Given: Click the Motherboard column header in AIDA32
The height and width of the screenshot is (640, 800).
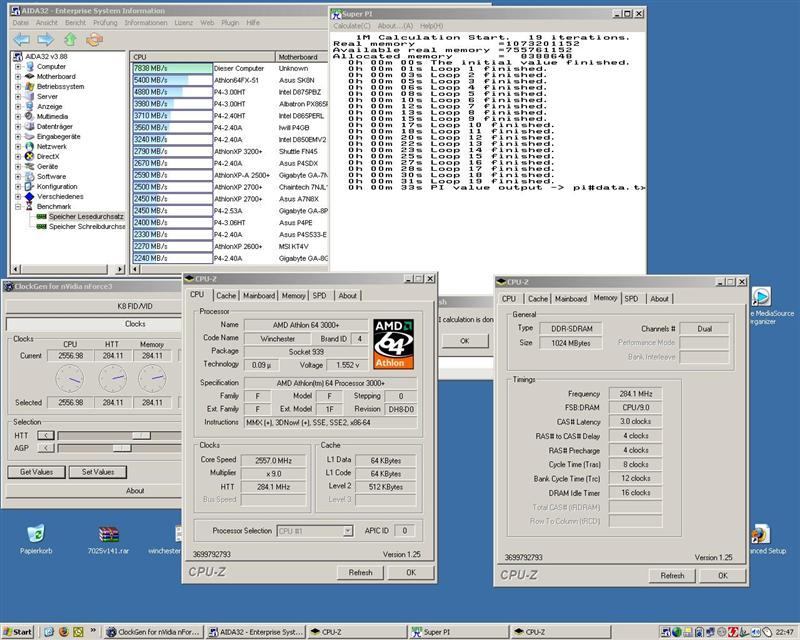Looking at the screenshot, I should (x=302, y=57).
